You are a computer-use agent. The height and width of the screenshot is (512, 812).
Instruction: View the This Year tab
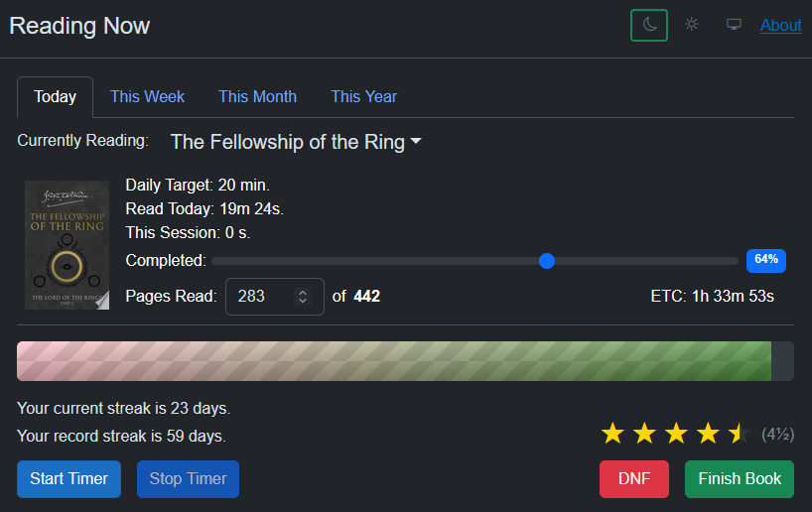coord(363,97)
